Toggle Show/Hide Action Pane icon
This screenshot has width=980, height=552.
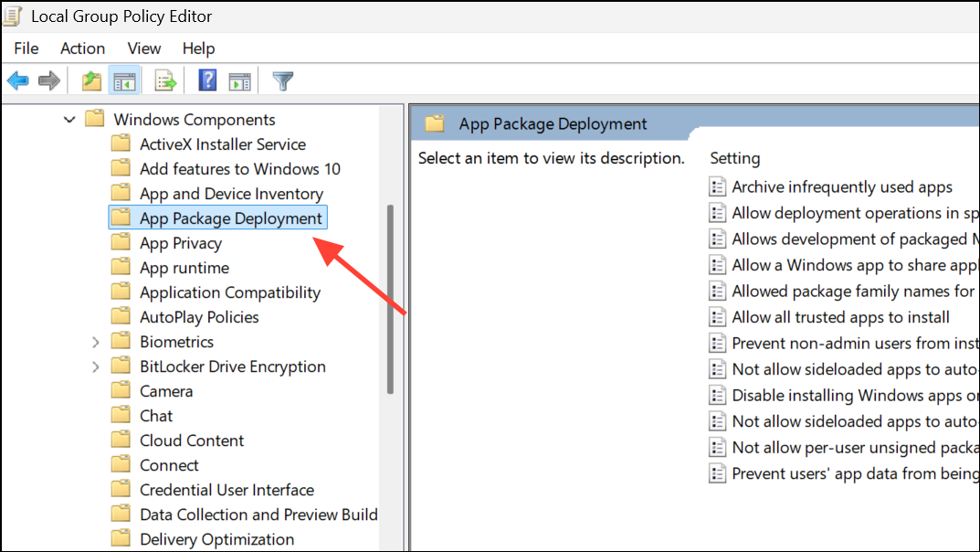click(x=239, y=80)
